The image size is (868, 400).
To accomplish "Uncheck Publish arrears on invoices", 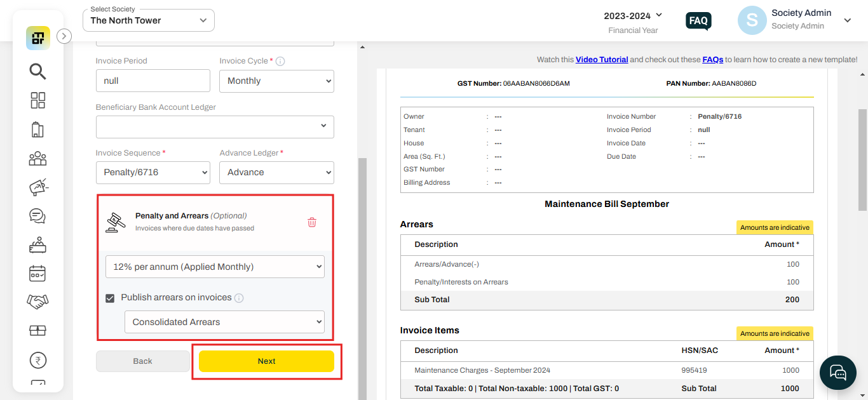I will pyautogui.click(x=110, y=297).
